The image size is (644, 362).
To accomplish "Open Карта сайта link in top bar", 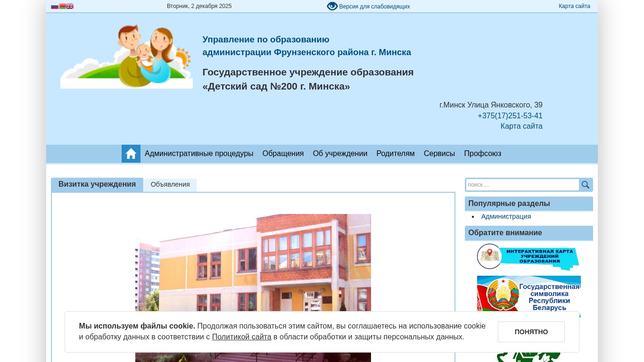I will pyautogui.click(x=574, y=6).
